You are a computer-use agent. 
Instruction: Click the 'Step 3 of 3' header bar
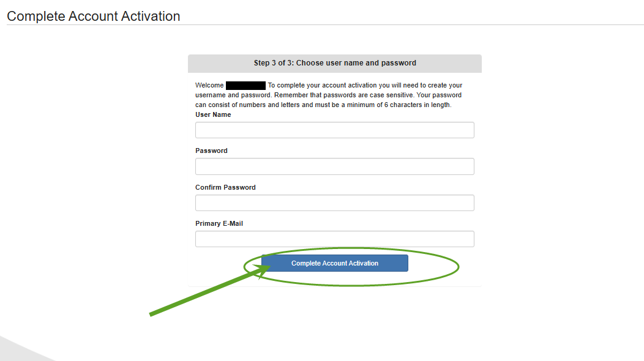(335, 63)
